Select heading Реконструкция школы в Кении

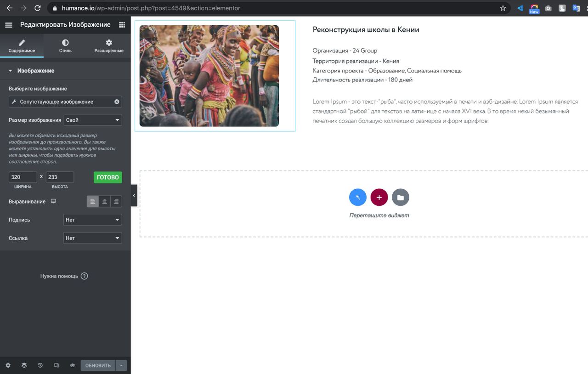pos(366,29)
